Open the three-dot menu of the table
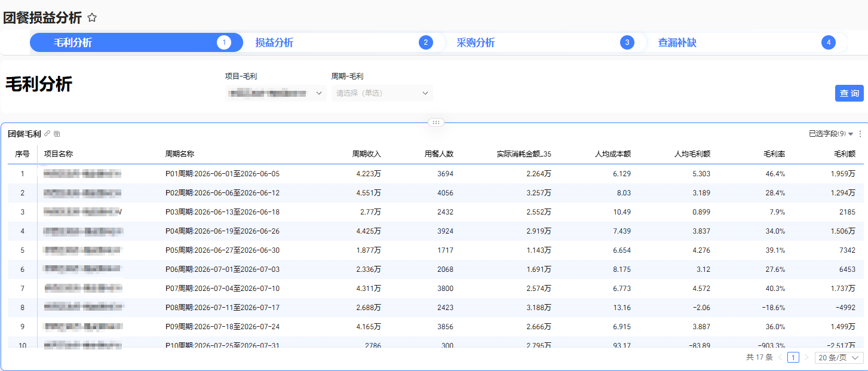This screenshot has height=371, width=868. click(x=860, y=134)
